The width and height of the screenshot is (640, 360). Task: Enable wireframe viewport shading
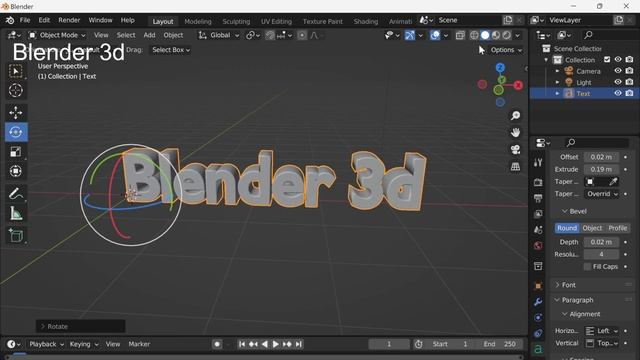pos(474,36)
